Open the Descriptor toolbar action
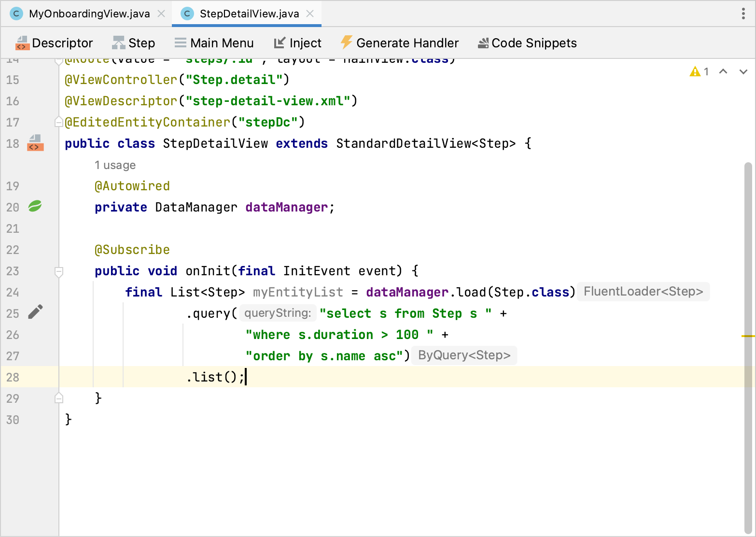The height and width of the screenshot is (537, 756). (x=54, y=43)
